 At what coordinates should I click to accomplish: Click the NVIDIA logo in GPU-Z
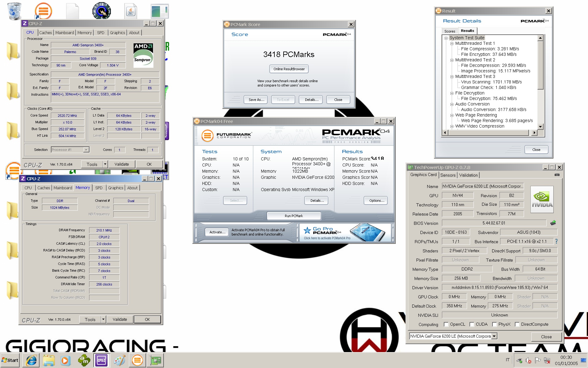[542, 199]
